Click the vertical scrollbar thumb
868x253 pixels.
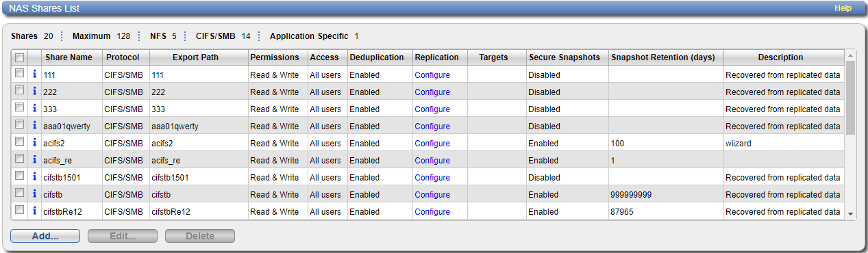[851, 97]
